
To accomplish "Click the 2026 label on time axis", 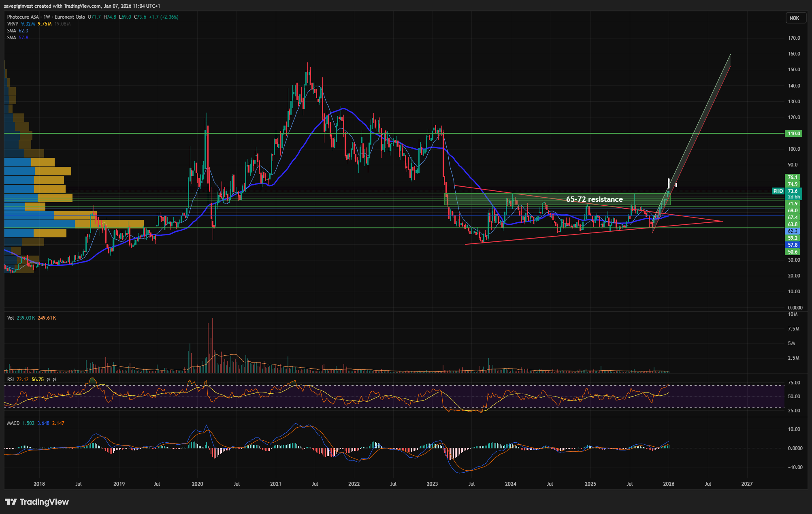I will pos(669,484).
